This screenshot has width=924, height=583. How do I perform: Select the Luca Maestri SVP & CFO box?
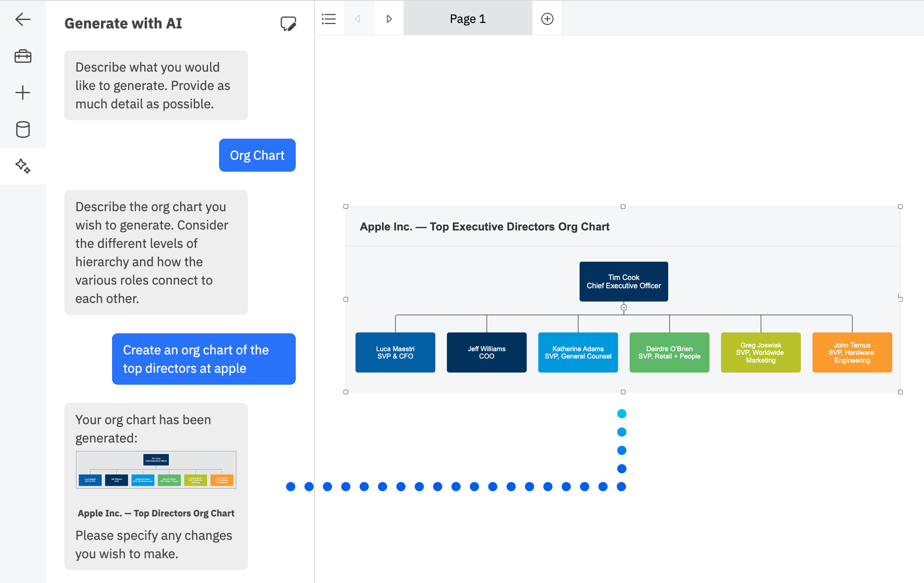[395, 352]
